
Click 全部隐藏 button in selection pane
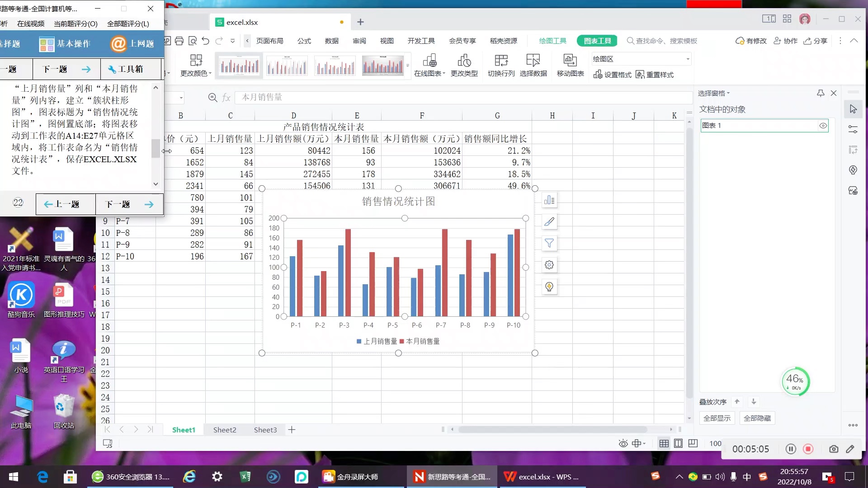pos(757,418)
